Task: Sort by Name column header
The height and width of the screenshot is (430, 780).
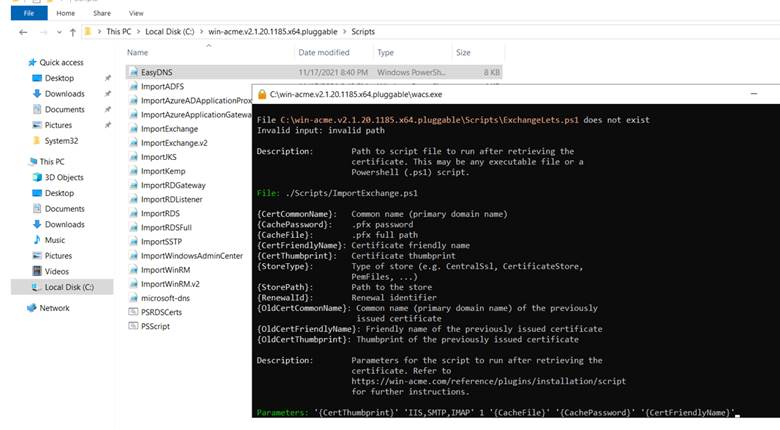Action: pos(137,52)
